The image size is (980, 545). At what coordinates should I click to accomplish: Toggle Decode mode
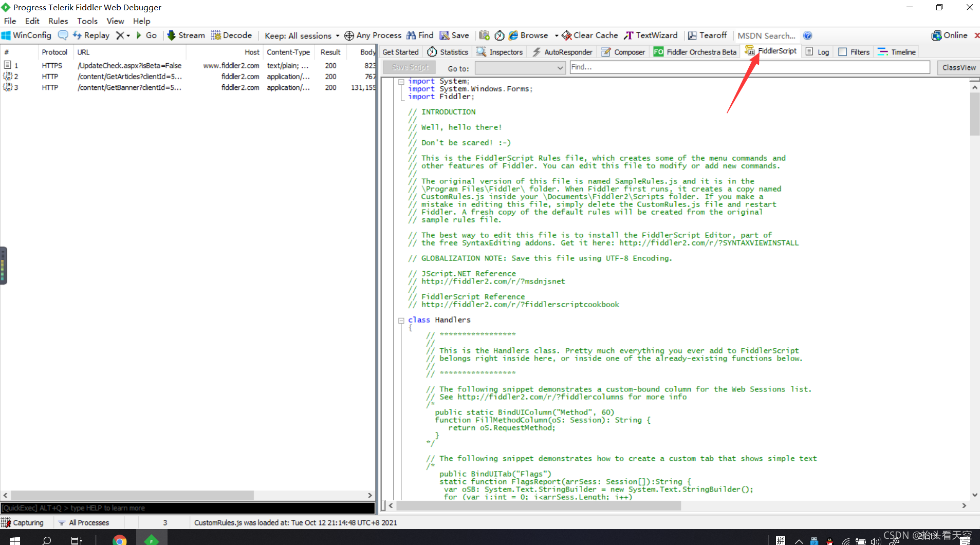tap(232, 35)
